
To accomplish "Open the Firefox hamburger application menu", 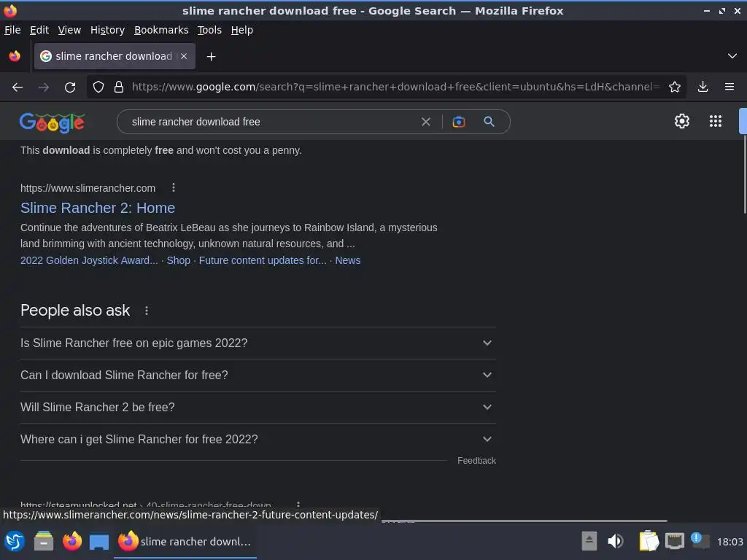I will (x=729, y=87).
